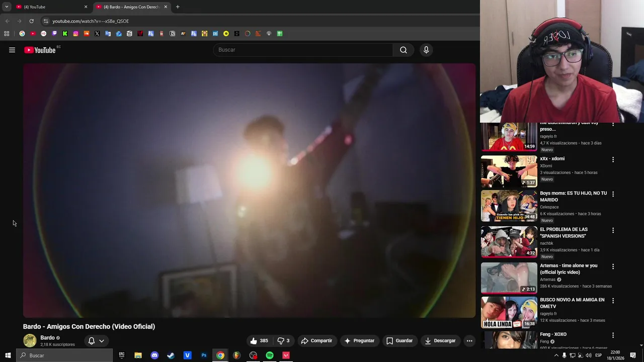Select the Bardo - Amigos Con Derecho tab

pyautogui.click(x=132, y=7)
